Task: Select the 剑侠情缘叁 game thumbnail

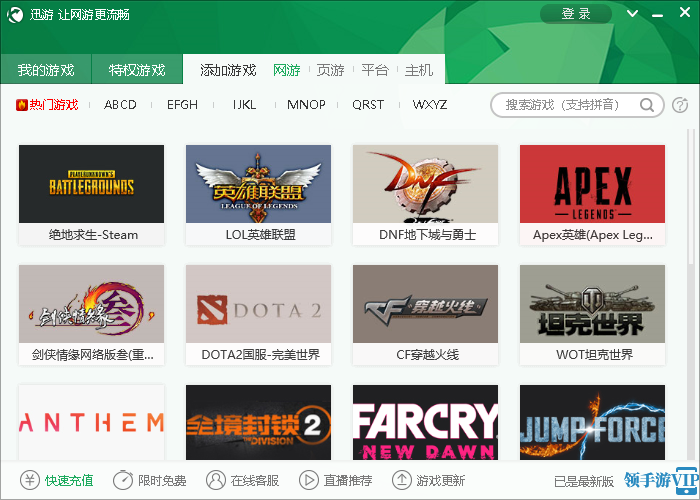Action: pos(92,304)
